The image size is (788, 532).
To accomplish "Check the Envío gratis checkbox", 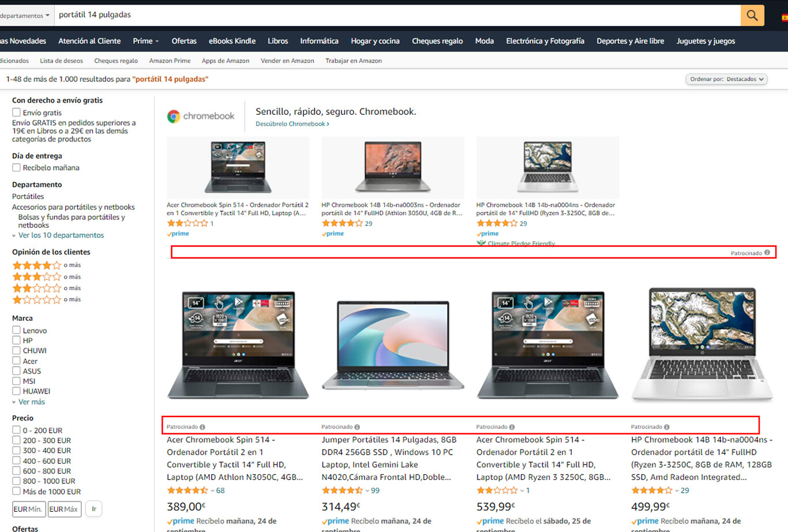I will coord(16,113).
